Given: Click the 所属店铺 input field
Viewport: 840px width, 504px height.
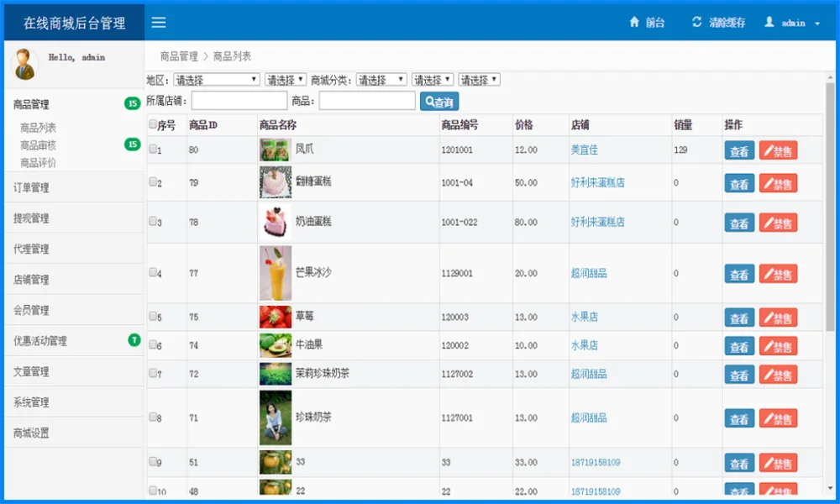Looking at the screenshot, I should [x=239, y=102].
